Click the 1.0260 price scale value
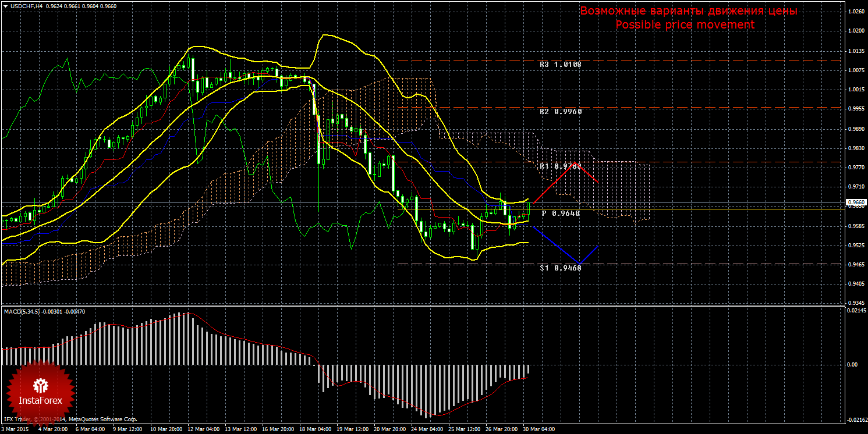The image size is (868, 434). pyautogui.click(x=856, y=11)
